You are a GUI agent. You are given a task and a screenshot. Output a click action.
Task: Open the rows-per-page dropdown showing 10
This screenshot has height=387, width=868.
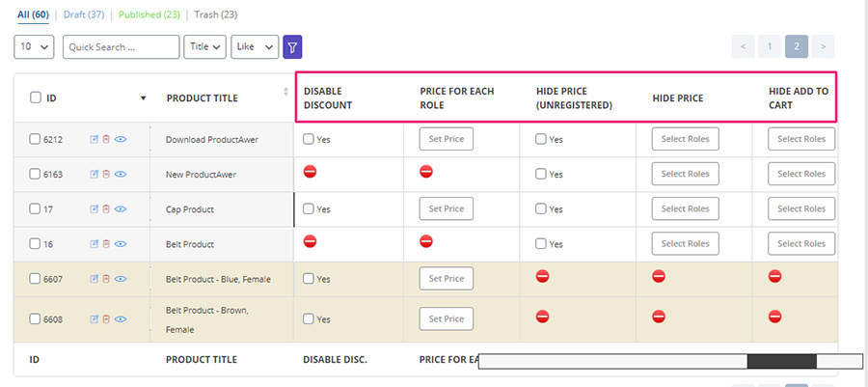click(34, 47)
